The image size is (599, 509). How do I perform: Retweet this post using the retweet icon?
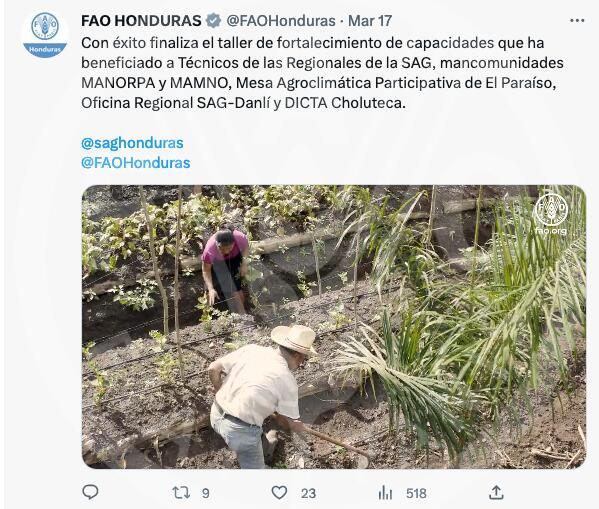(181, 493)
